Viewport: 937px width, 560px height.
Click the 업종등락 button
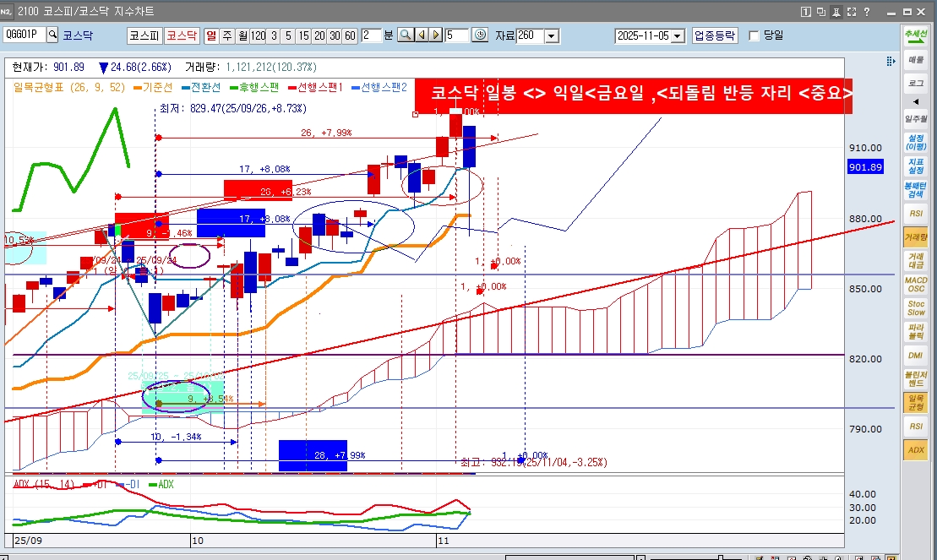(714, 35)
